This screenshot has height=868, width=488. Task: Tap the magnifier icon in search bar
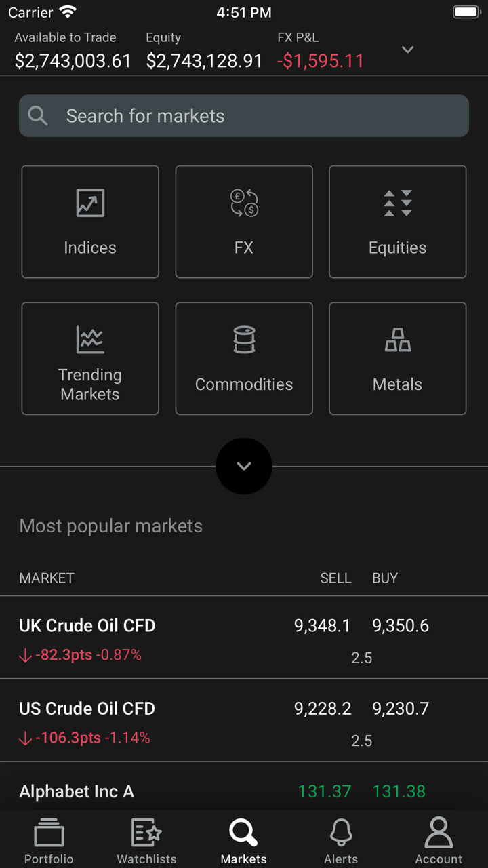coord(38,116)
